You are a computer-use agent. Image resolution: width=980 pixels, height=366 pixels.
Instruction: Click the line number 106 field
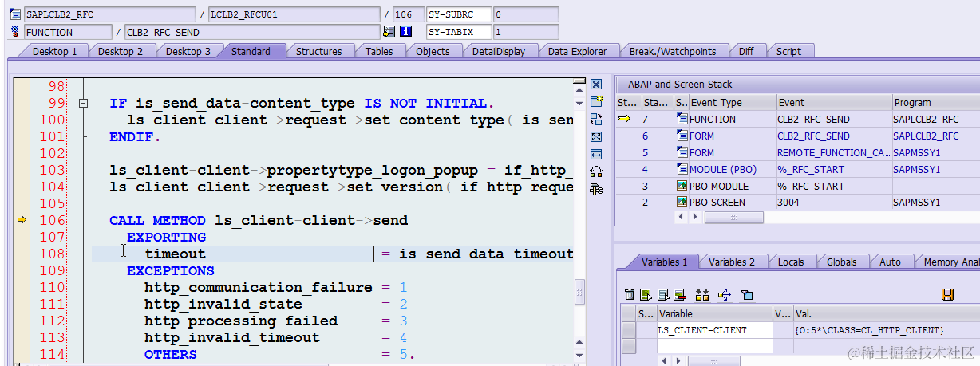point(409,14)
